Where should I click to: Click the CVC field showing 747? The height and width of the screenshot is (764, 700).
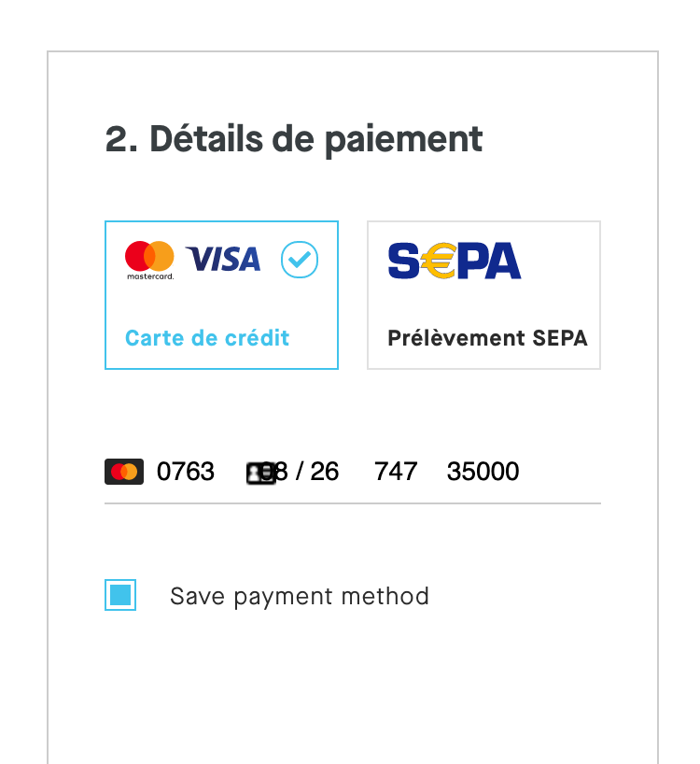[396, 472]
